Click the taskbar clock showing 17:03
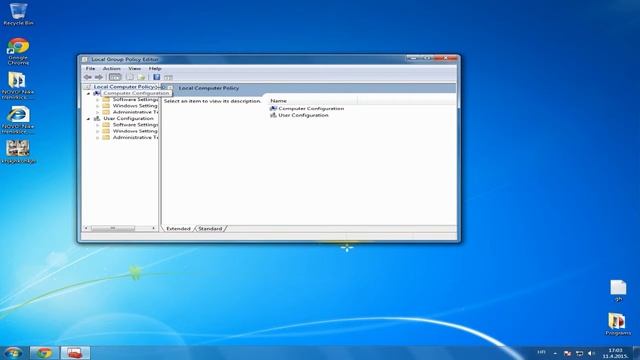This screenshot has height=360, width=640. pyautogui.click(x=616, y=353)
